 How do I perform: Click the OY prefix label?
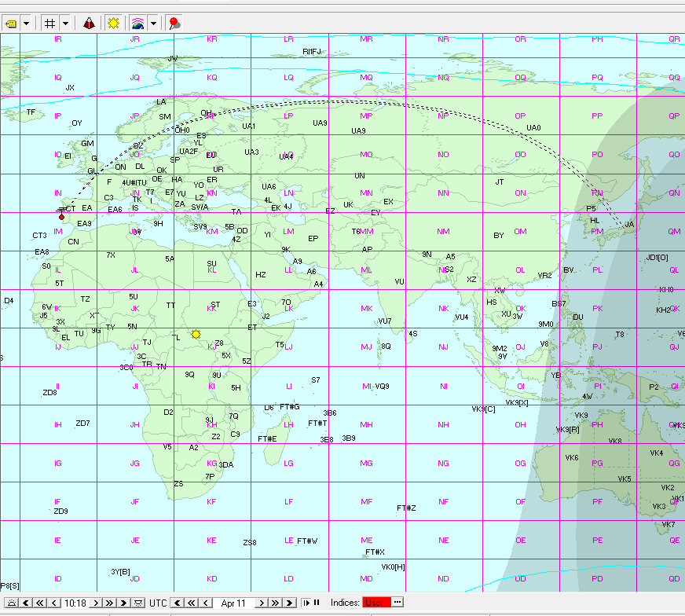point(77,123)
